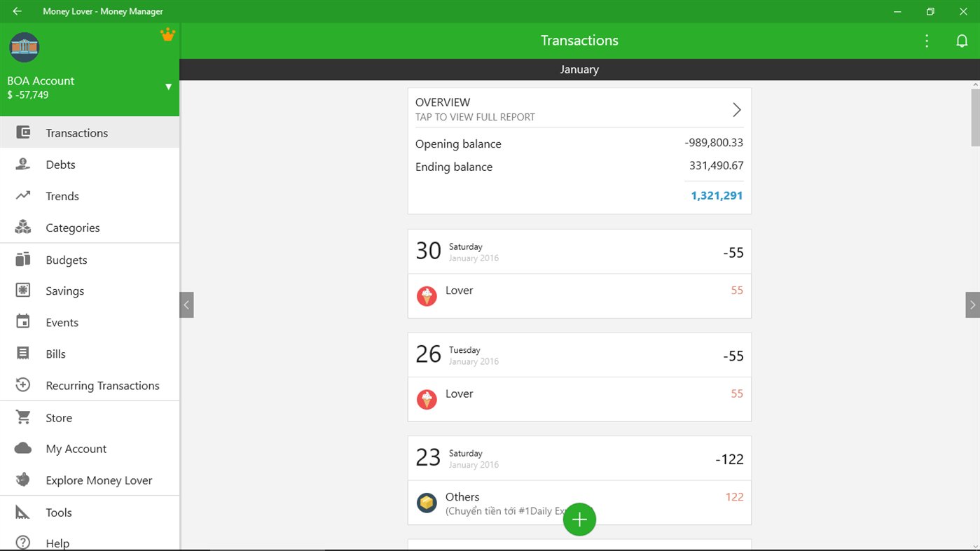Image resolution: width=980 pixels, height=551 pixels.
Task: Click the Tools ruler icon
Action: click(x=23, y=512)
